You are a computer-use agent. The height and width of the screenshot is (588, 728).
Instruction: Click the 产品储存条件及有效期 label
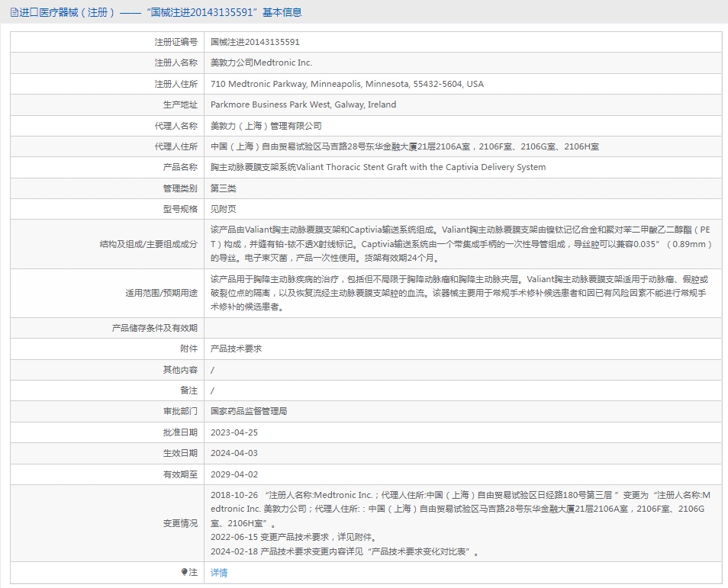(x=155, y=328)
